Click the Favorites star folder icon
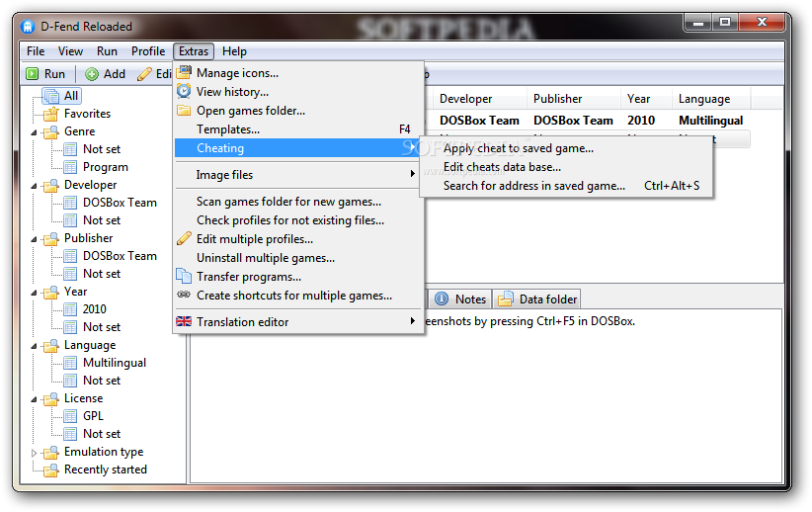Screen dimensions: 812x512 coord(50,113)
